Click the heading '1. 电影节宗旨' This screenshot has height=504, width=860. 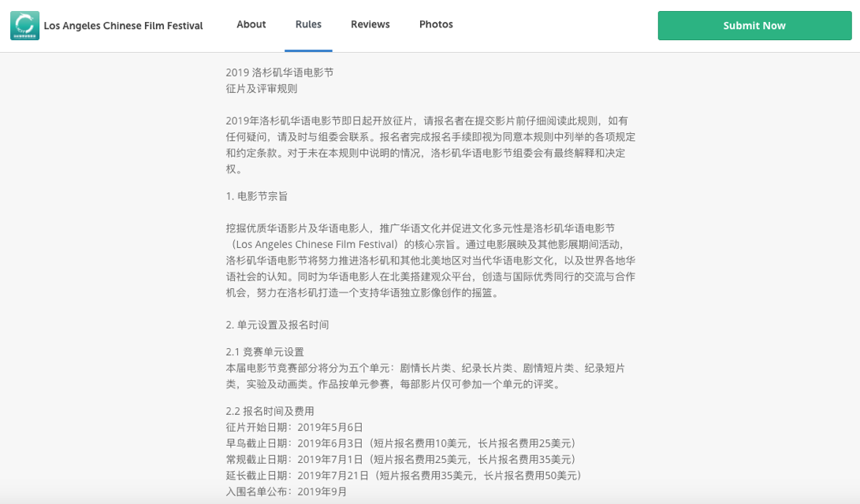point(257,196)
